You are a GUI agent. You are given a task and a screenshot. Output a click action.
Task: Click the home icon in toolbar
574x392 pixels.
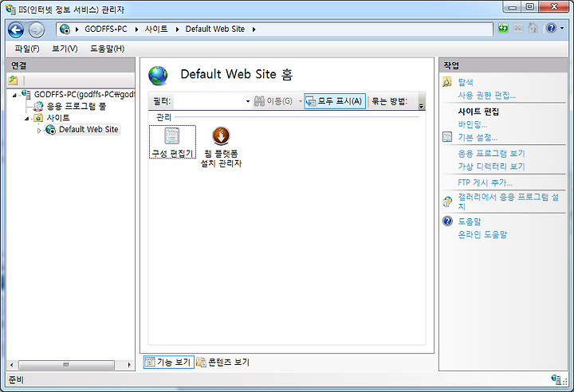coord(533,28)
